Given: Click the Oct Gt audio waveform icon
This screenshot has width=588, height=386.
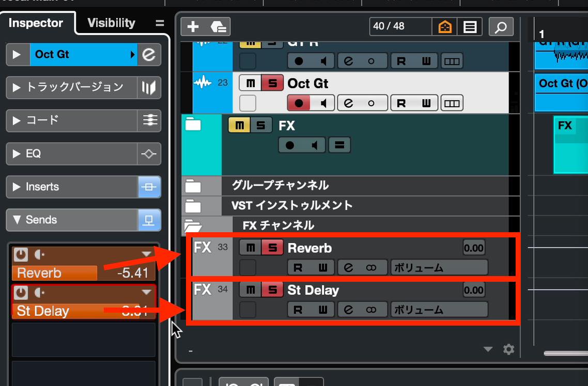Looking at the screenshot, I should [x=203, y=82].
